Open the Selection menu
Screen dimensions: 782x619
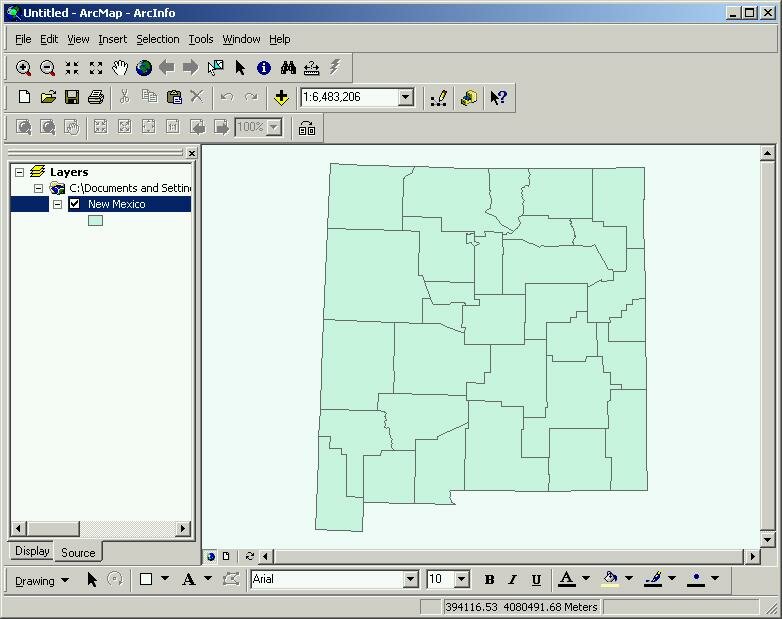point(158,39)
